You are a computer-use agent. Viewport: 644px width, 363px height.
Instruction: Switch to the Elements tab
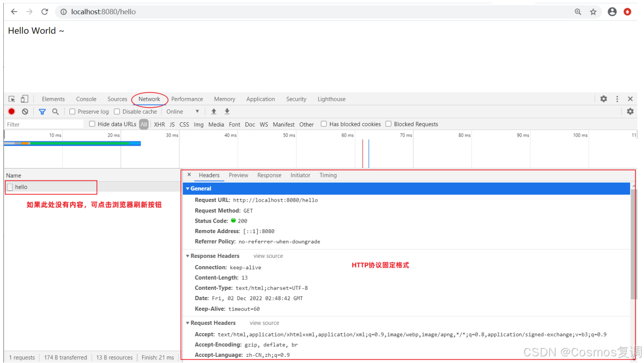point(53,99)
